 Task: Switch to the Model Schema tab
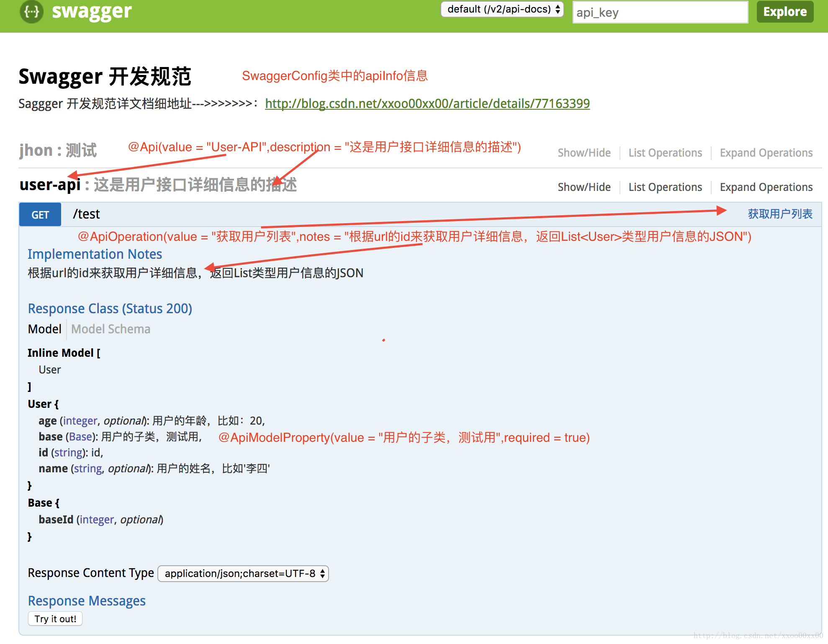[x=111, y=329]
